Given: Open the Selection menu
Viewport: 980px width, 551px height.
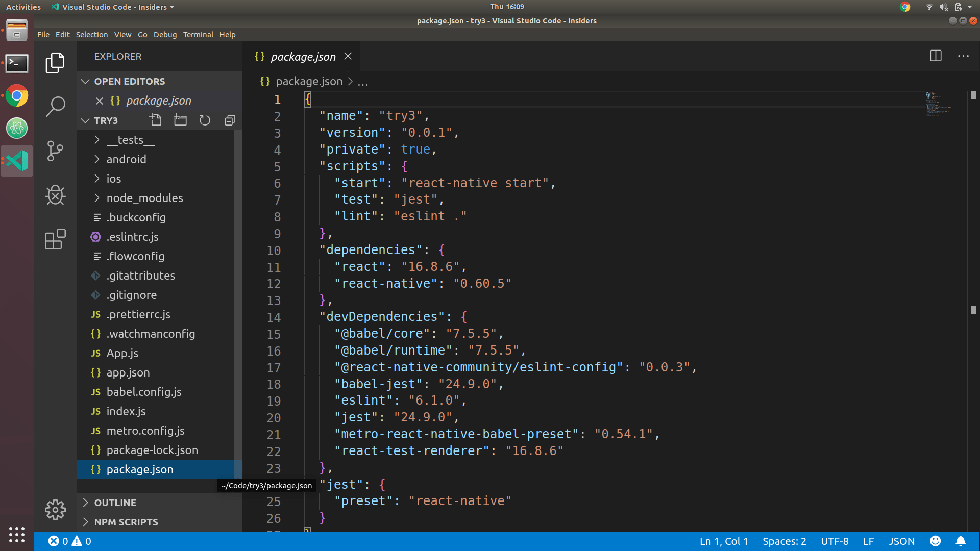Looking at the screenshot, I should point(92,35).
